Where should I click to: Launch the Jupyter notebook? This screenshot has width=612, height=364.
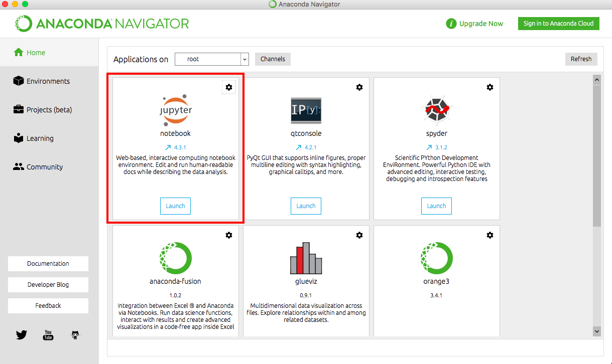point(176,206)
